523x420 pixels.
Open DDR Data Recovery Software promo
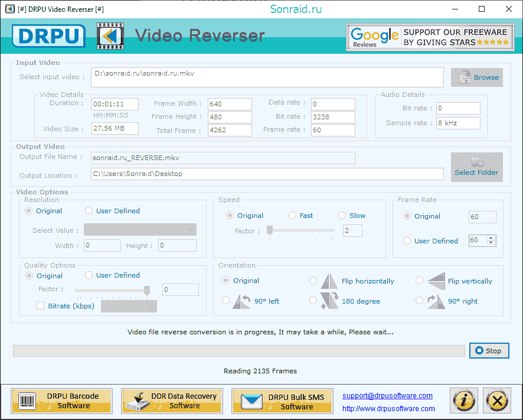tap(172, 401)
